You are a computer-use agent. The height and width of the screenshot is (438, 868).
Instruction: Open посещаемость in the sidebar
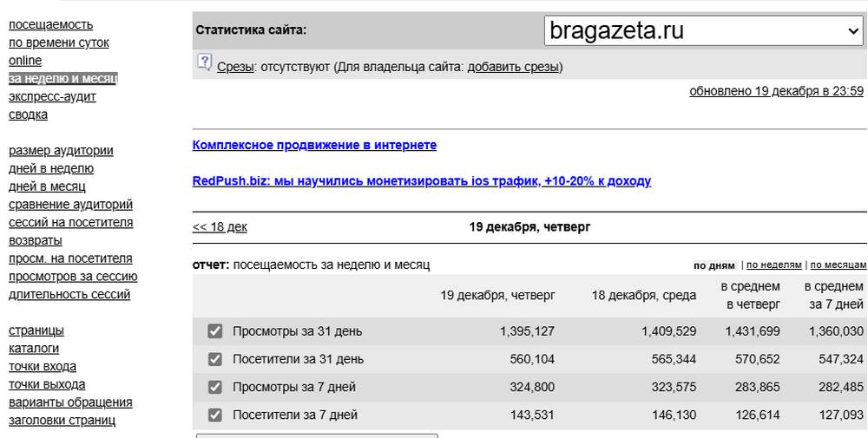click(x=50, y=24)
